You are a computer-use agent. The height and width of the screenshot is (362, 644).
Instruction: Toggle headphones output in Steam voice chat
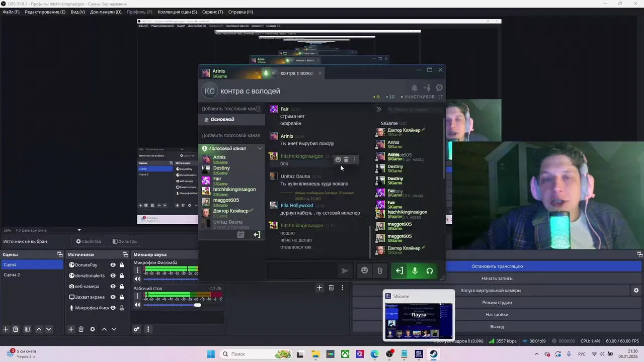click(x=430, y=270)
